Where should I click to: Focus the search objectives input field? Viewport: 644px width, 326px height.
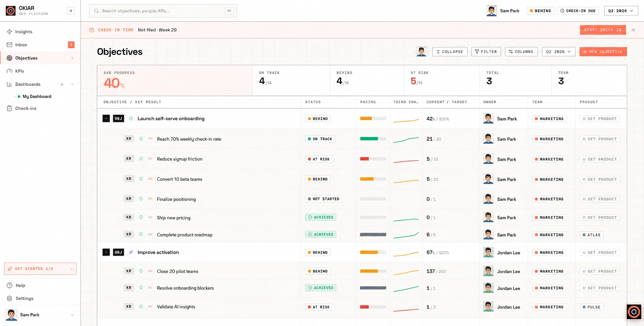[x=163, y=11]
